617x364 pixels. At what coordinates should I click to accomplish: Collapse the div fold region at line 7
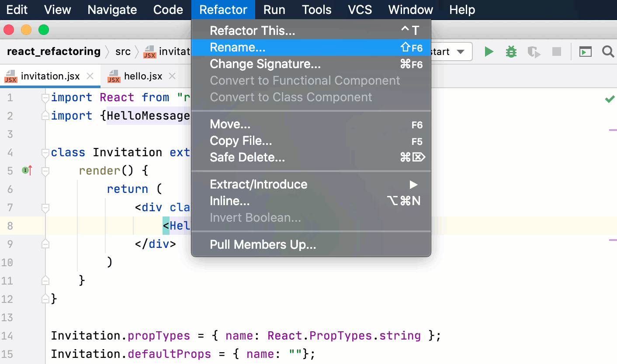45,208
